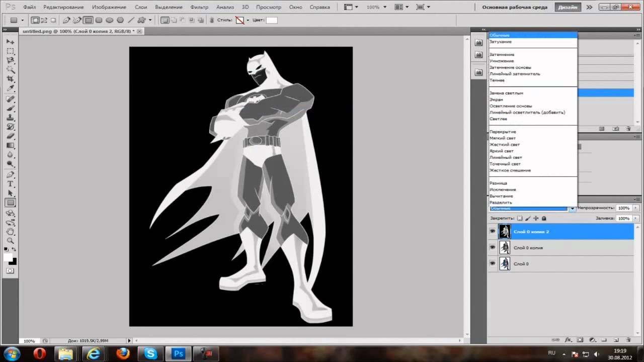
Task: Choose Мягкий свет blend mode
Action: (x=503, y=138)
